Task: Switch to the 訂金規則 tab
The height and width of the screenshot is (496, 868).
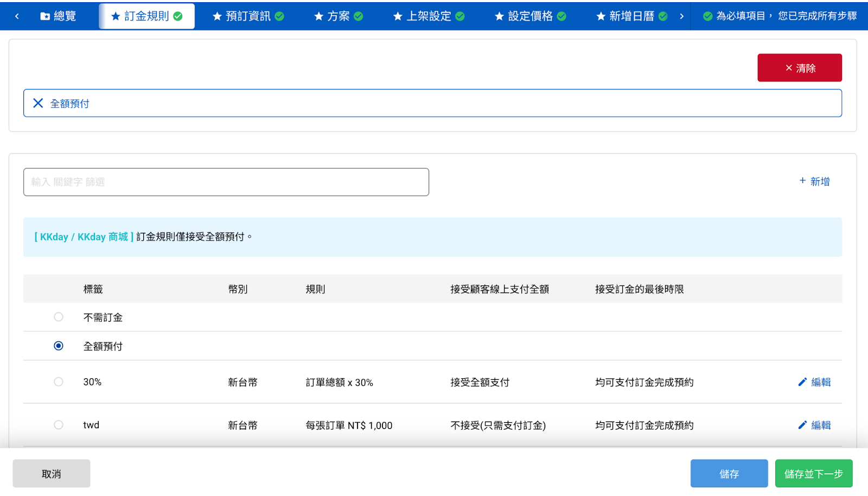Action: click(146, 16)
